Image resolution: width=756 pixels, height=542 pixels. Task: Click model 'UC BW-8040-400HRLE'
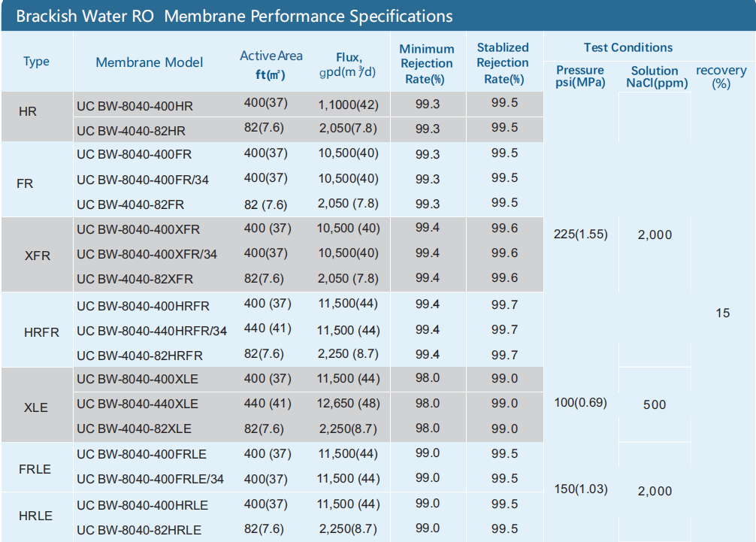(x=142, y=506)
